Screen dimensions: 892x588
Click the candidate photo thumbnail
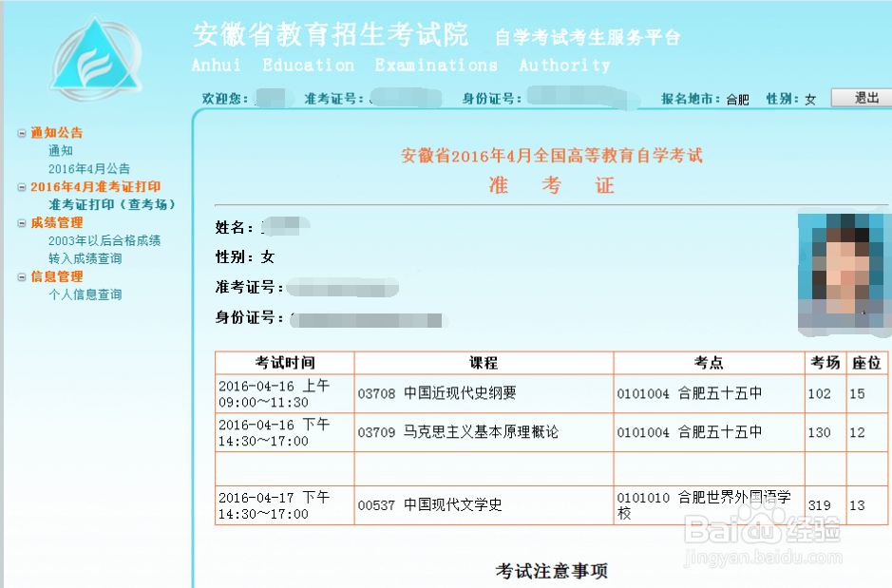(842, 275)
